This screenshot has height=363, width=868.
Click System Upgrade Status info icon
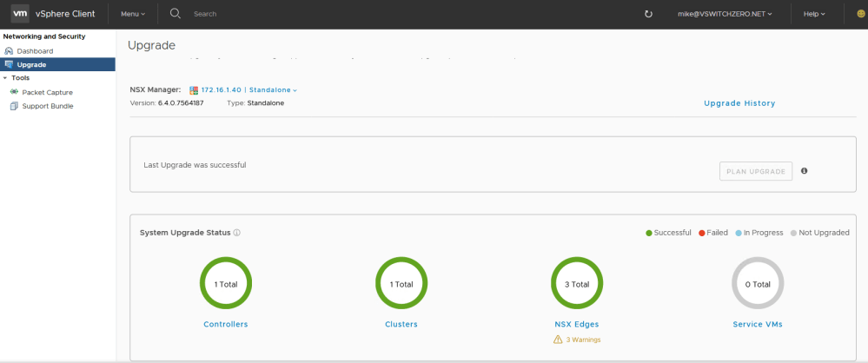[x=237, y=233]
